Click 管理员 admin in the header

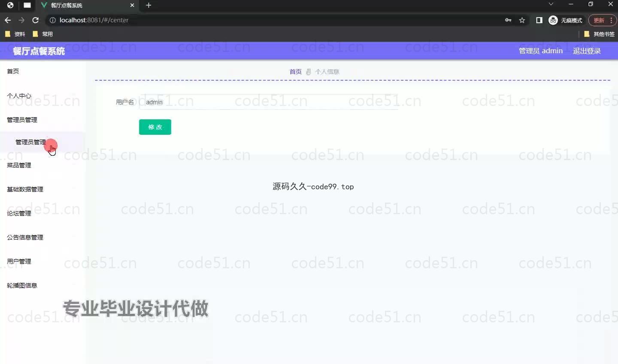(x=540, y=51)
